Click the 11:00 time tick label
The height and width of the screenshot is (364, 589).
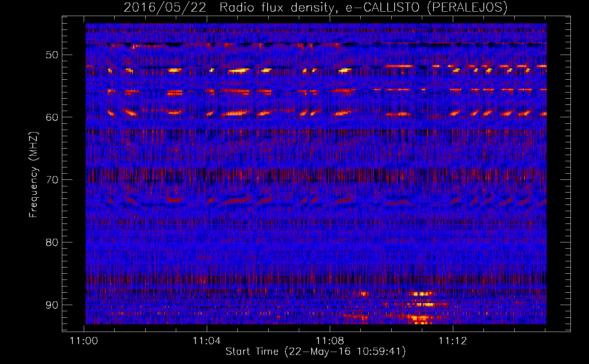84,341
